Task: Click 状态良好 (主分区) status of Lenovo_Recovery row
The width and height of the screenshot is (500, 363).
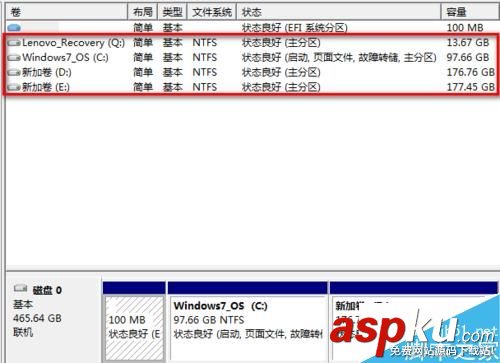Action: click(x=281, y=43)
